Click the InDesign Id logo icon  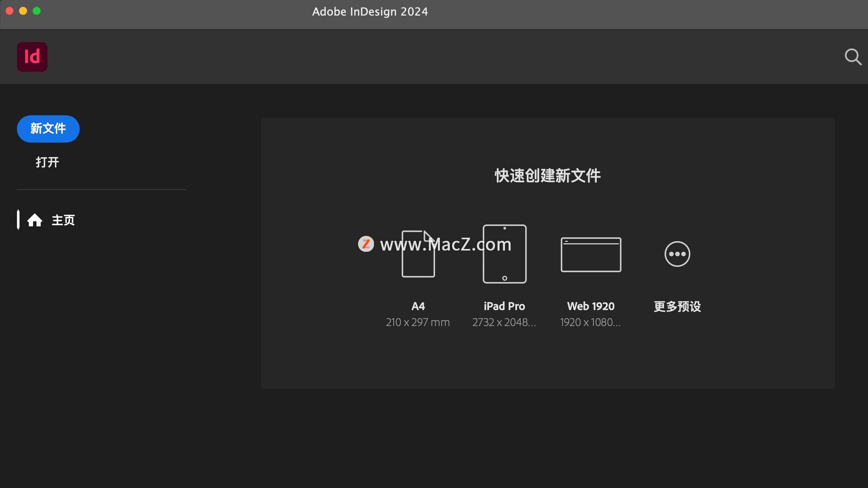coord(32,57)
